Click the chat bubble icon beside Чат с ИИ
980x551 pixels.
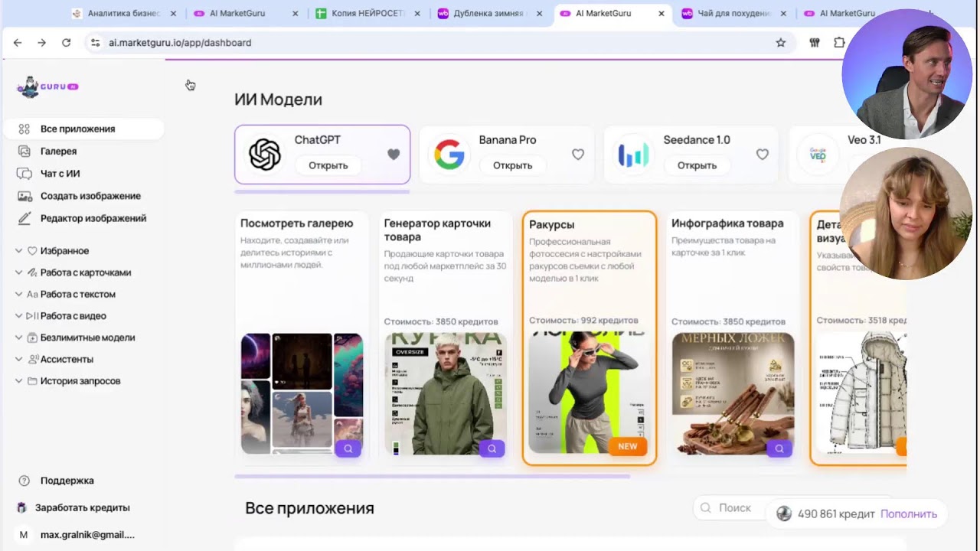pos(24,174)
